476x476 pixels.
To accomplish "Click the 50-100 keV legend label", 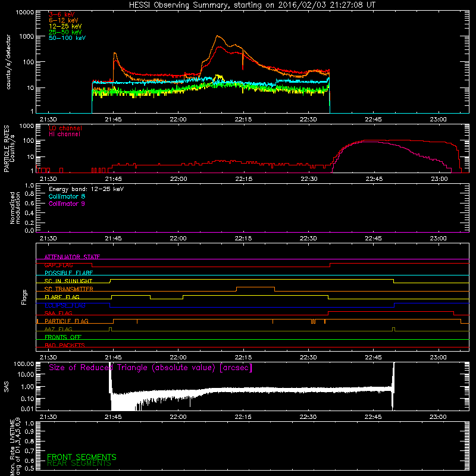I will click(67, 37).
